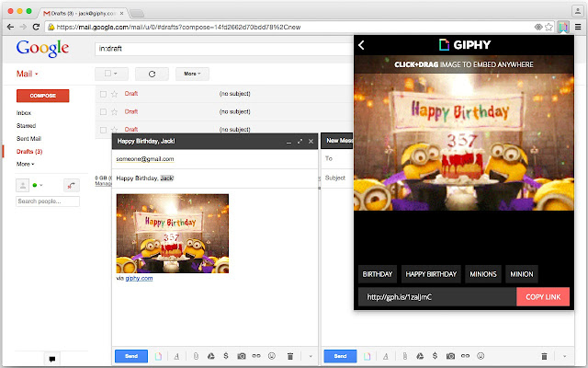Open more options arrow in New Message compose

point(564,356)
